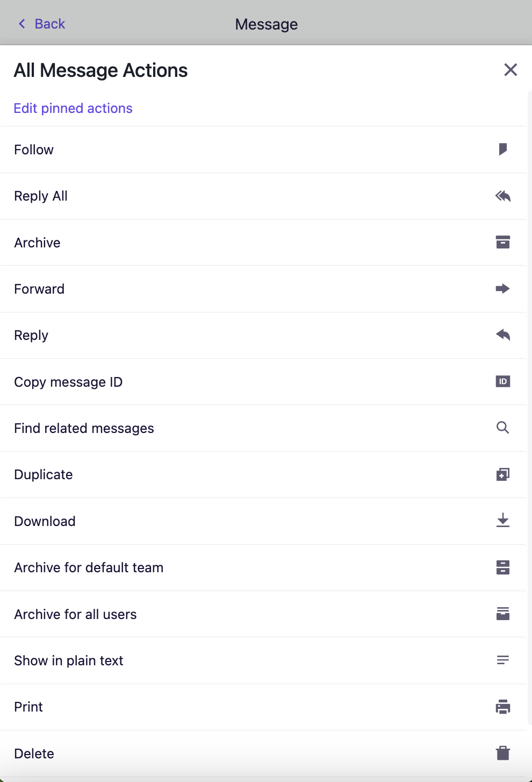Click the Follow flag icon

[503, 149]
